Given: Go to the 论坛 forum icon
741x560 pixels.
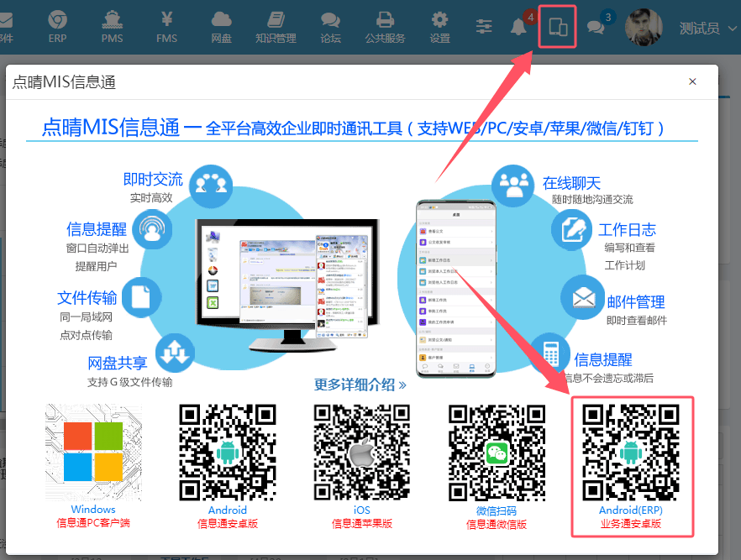Looking at the screenshot, I should [x=331, y=26].
